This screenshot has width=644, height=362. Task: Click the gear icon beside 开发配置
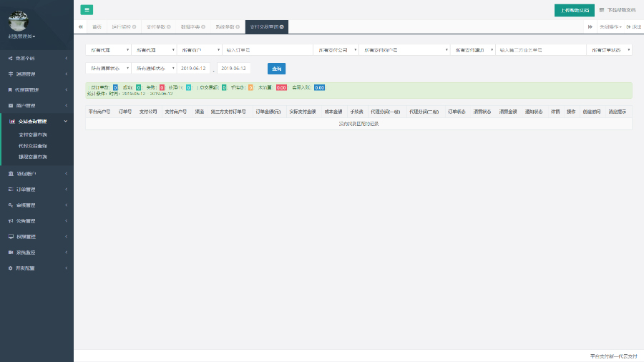point(10,268)
